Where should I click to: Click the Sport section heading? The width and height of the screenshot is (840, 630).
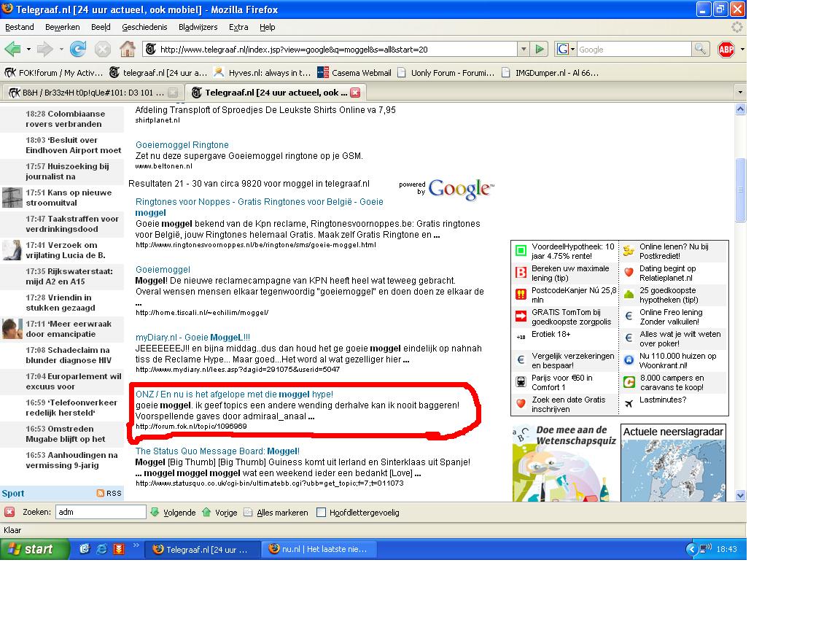click(13, 494)
